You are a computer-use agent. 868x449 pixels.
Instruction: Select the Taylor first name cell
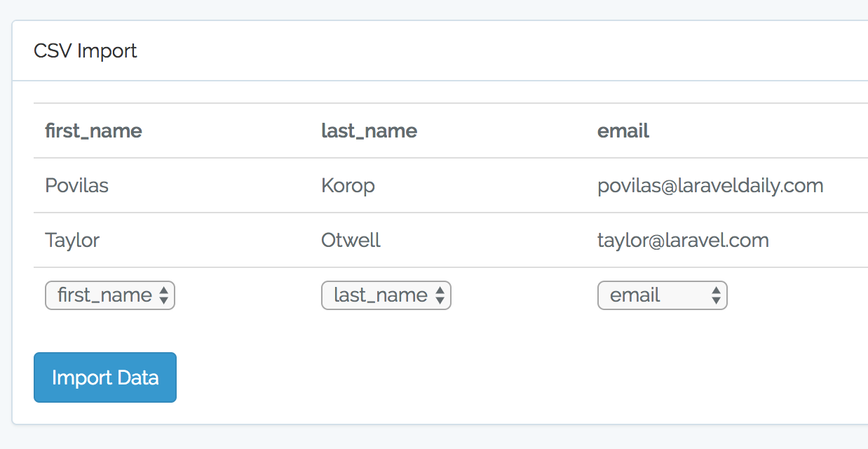[x=72, y=241]
